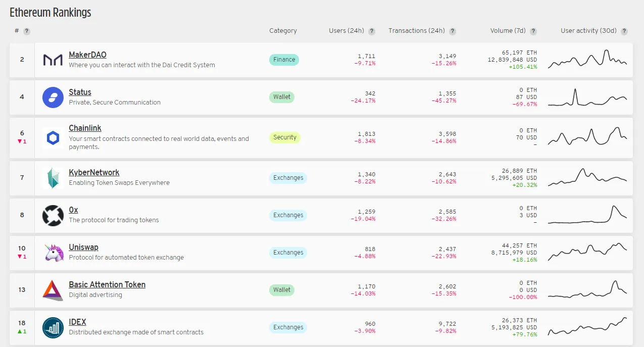Click KyberNetwork's user activity sparkline chart
This screenshot has width=644, height=347.
point(587,177)
